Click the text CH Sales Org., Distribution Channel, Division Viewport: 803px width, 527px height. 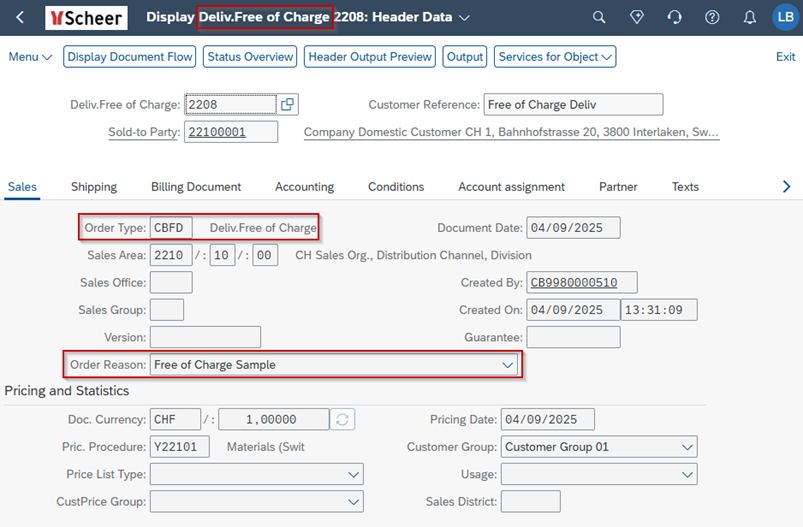pos(413,255)
